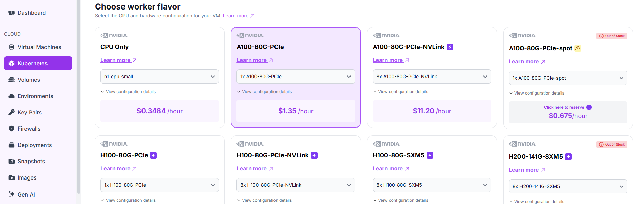This screenshot has height=204, width=644.
Task: Click the sidebar vertical scrollbar
Action: pyautogui.click(x=79, y=97)
